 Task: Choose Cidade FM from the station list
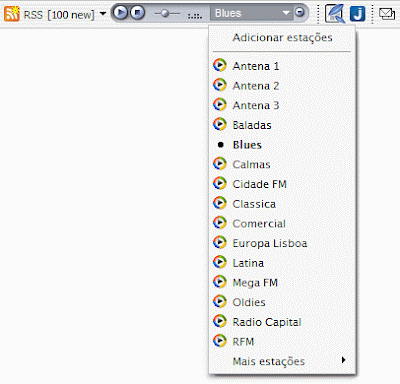coord(282,184)
